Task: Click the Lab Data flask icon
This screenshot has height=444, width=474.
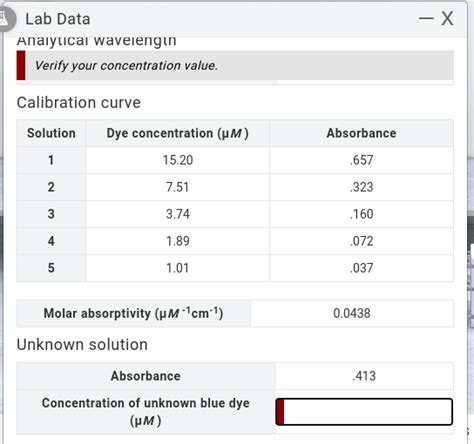Action: pyautogui.click(x=5, y=19)
